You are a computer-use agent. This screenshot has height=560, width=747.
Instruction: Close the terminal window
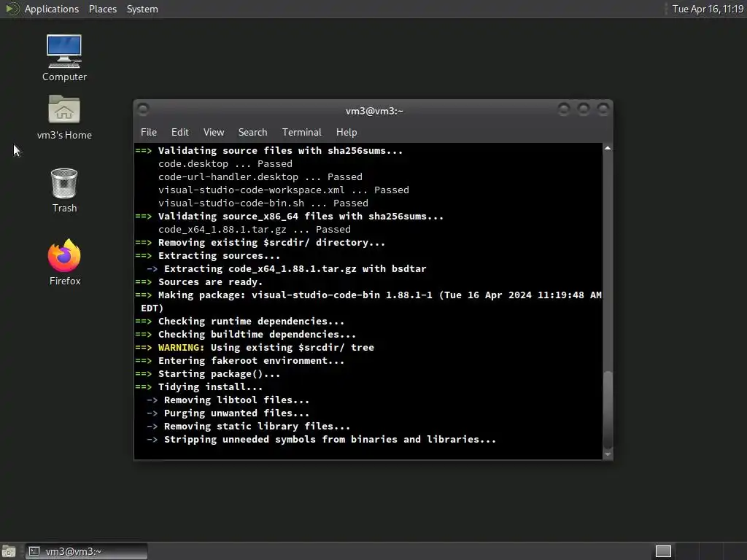coord(603,110)
